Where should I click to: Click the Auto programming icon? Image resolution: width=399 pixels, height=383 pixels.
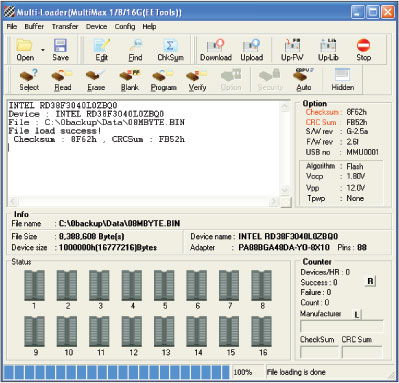point(304,80)
